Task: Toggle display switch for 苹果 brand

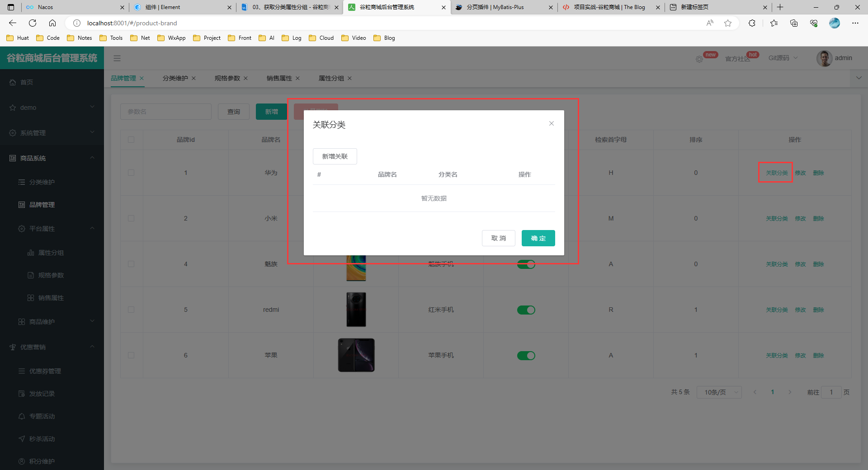Action: [526, 356]
